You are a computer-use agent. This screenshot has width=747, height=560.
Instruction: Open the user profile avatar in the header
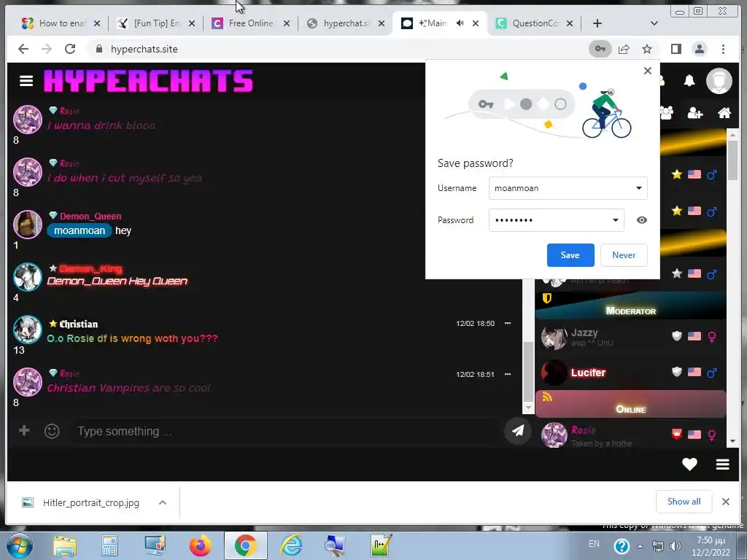tap(719, 80)
